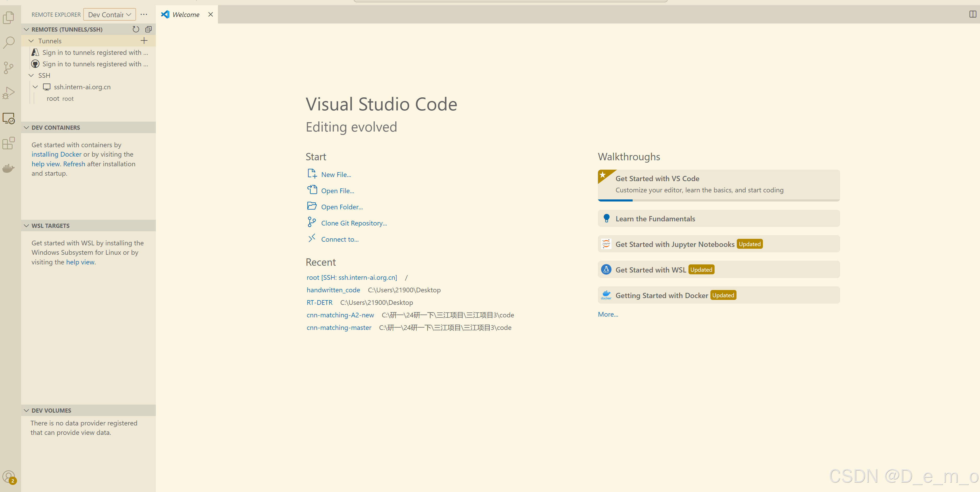Image resolution: width=980 pixels, height=492 pixels.
Task: Click the New File icon
Action: [312, 174]
